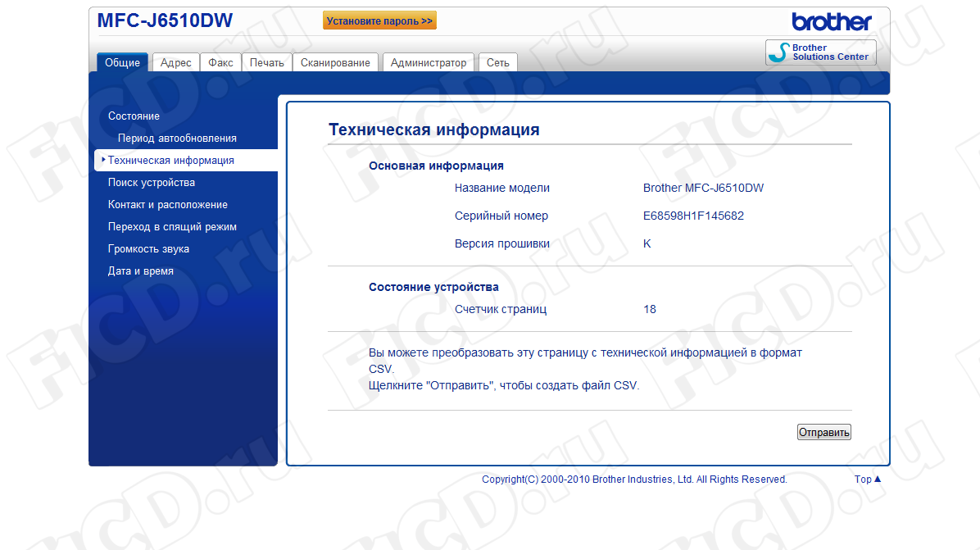Image resolution: width=980 pixels, height=550 pixels.
Task: Click the CSV conversion description text
Action: 585,361
